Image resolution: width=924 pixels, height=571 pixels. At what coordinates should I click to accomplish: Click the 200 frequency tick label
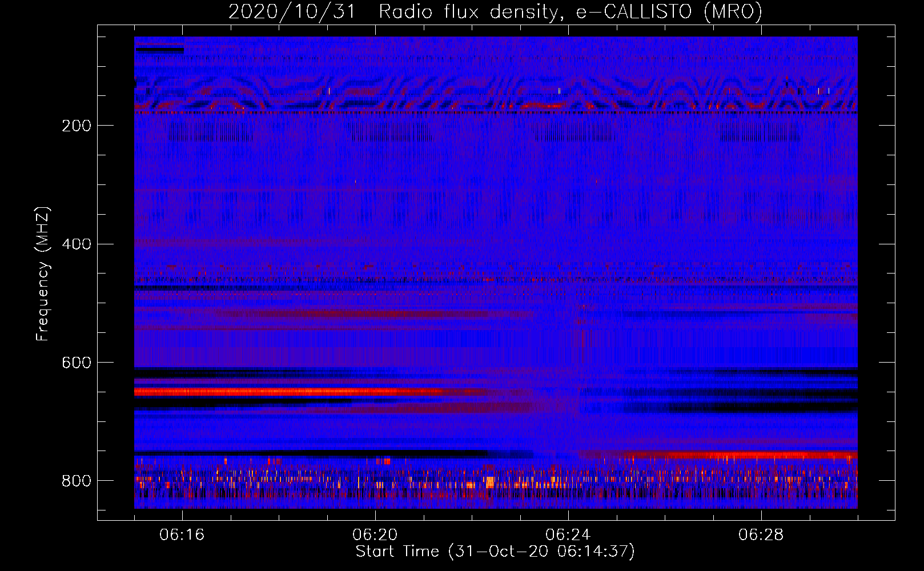[x=77, y=126]
